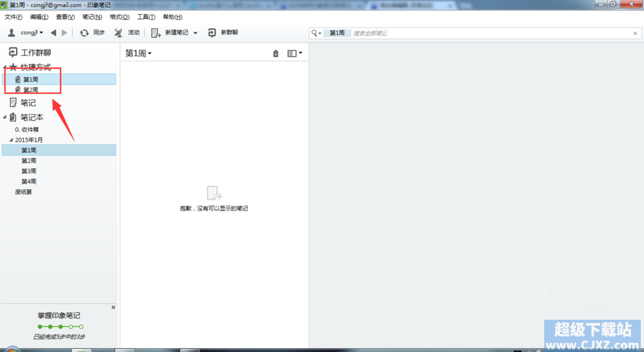Open the note list view options dropdown
Screen dimensions: 644x352
click(x=295, y=54)
